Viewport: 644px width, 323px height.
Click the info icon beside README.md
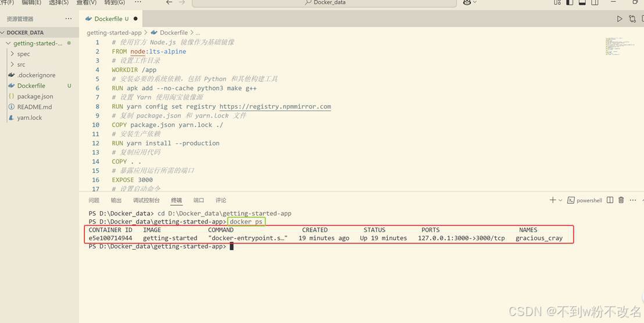tap(12, 107)
